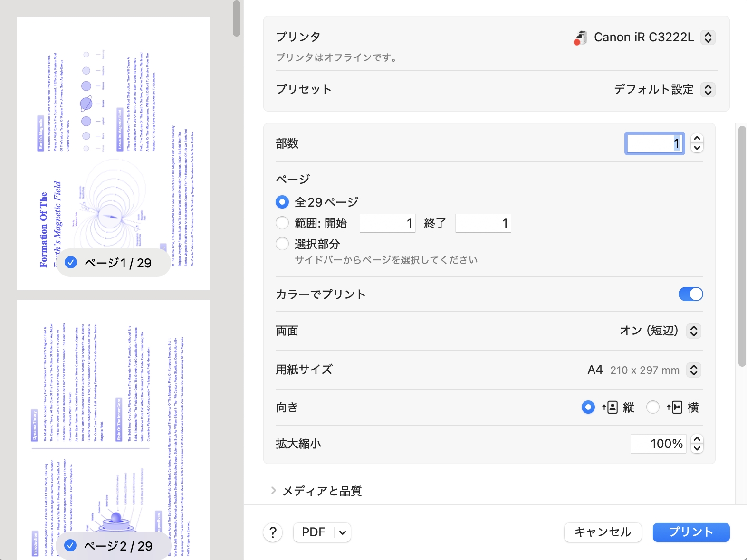Click the landscape orientation page icon
The height and width of the screenshot is (560, 747).
coord(674,407)
